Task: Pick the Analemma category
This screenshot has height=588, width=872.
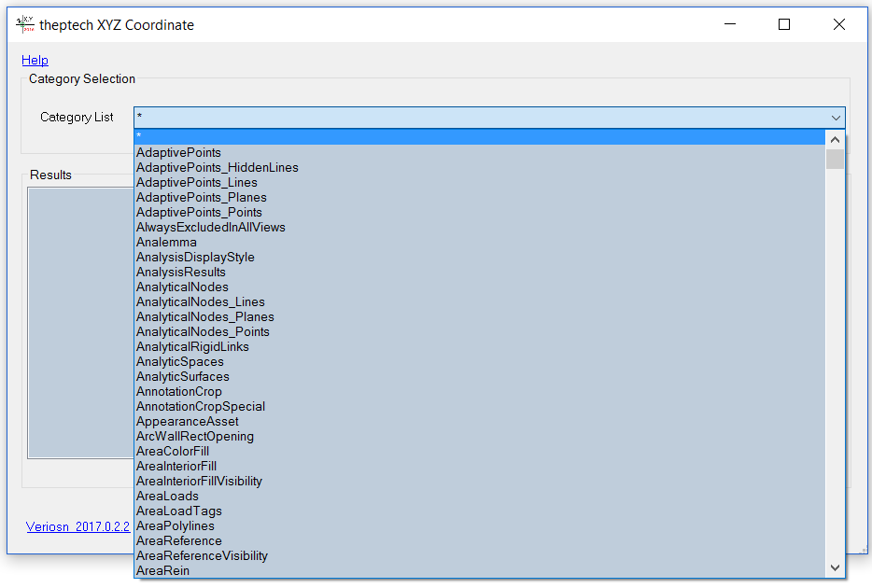Action: 479,242
